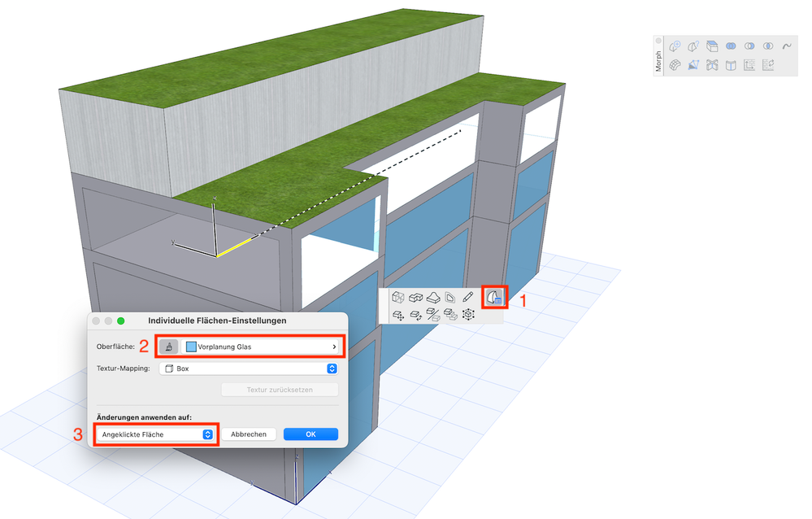
Task: Toggle the surface override paintbrush button
Action: tap(168, 347)
